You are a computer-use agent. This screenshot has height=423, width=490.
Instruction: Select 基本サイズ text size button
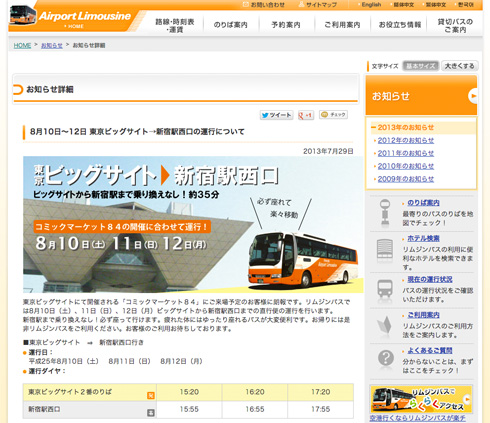click(x=421, y=66)
